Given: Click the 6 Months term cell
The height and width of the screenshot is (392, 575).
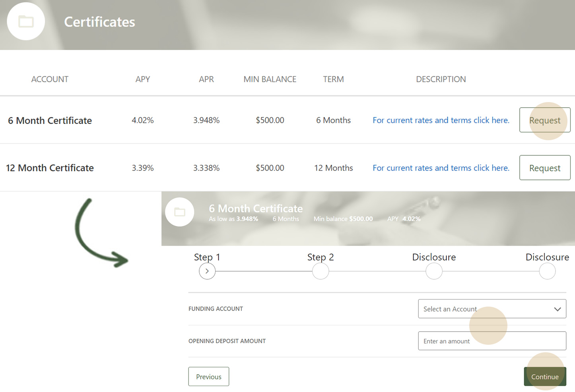Looking at the screenshot, I should pyautogui.click(x=333, y=120).
